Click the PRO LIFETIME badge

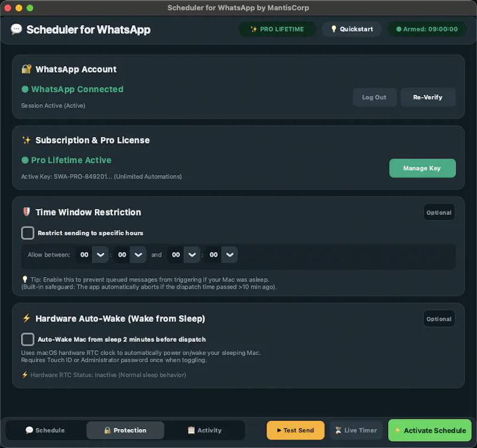[x=277, y=29]
